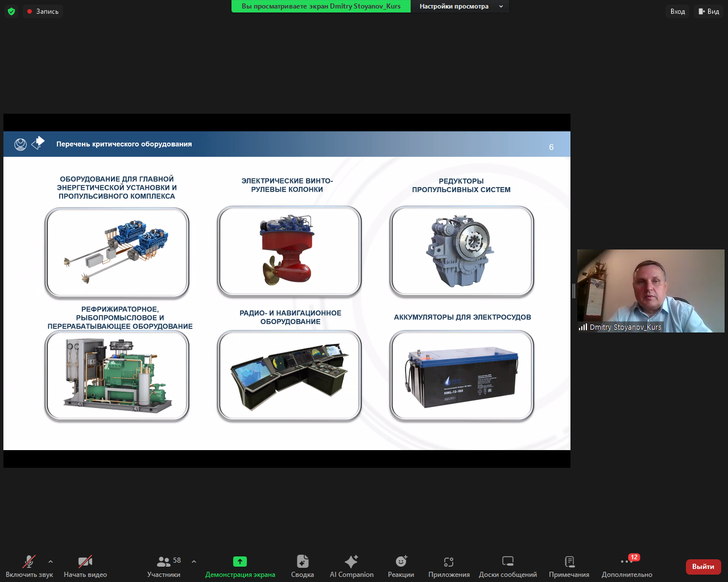This screenshot has height=582, width=728.
Task: Open the Приложения apps panel
Action: tap(449, 566)
